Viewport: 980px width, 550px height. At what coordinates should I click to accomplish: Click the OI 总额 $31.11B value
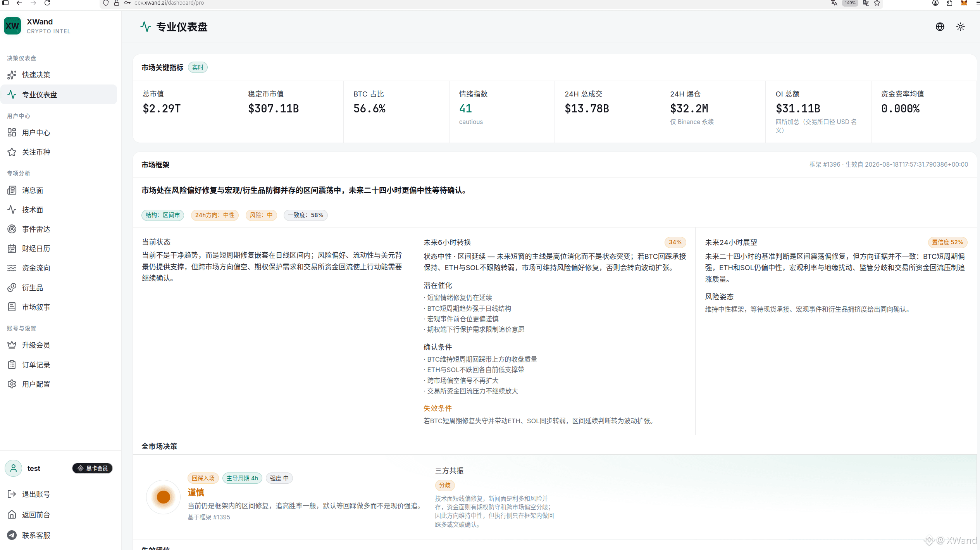tap(798, 109)
